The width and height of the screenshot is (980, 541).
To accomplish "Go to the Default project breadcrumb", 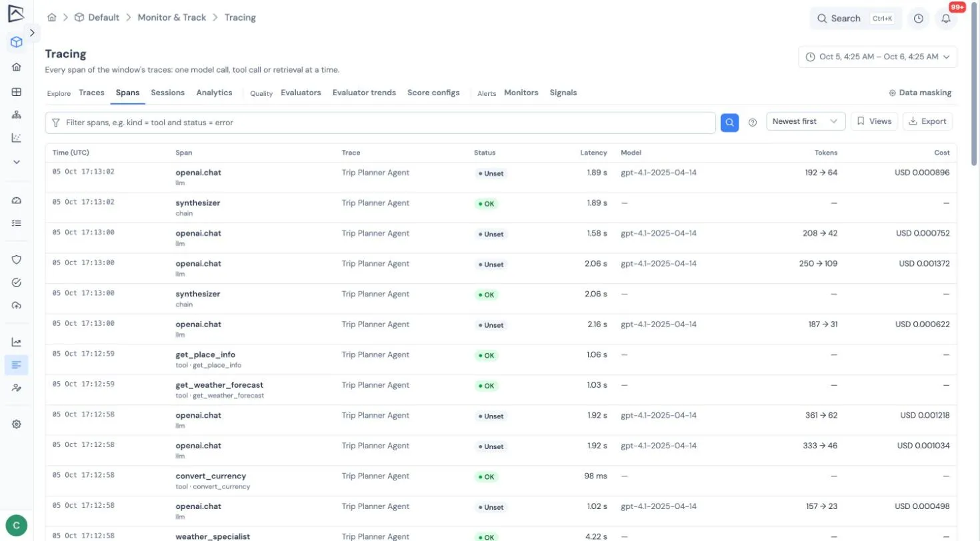I will pos(97,18).
